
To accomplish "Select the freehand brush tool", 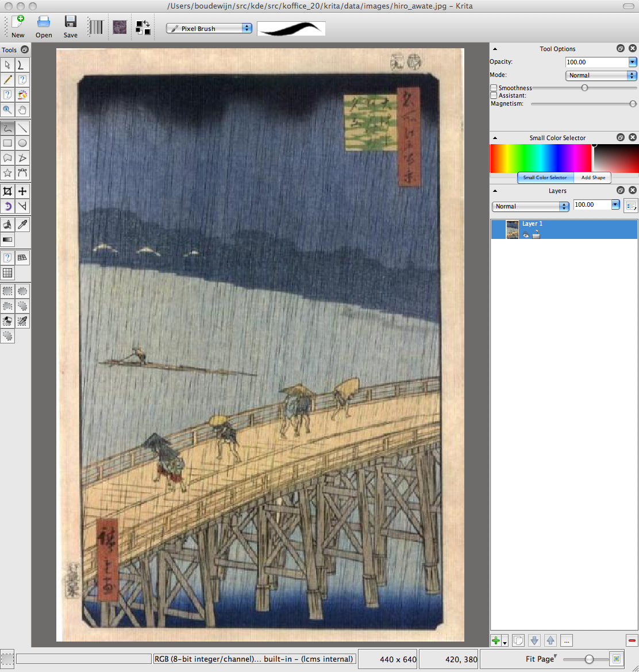I will [x=7, y=128].
